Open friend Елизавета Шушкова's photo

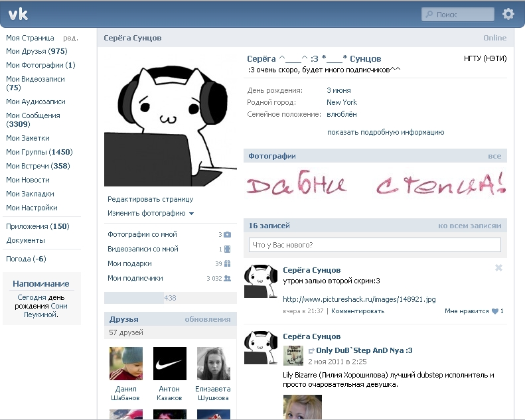[214, 364]
